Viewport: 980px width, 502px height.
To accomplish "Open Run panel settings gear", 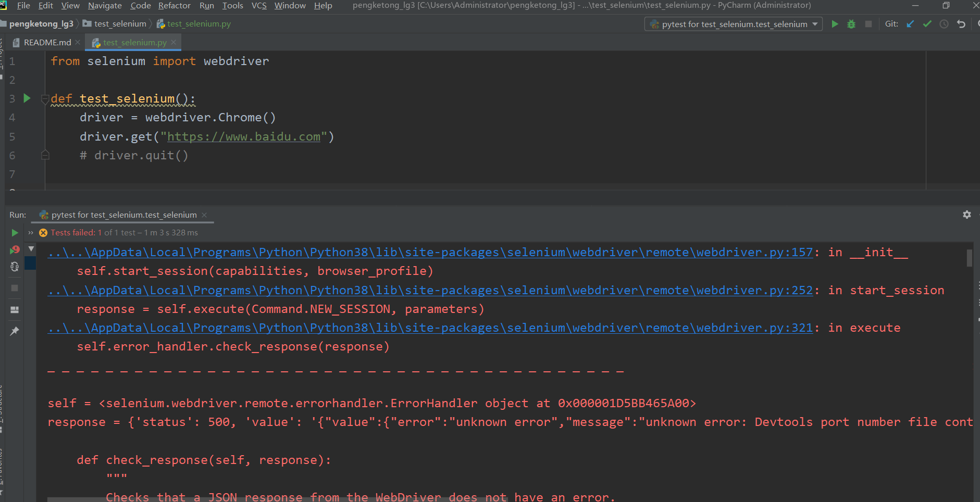I will 967,215.
